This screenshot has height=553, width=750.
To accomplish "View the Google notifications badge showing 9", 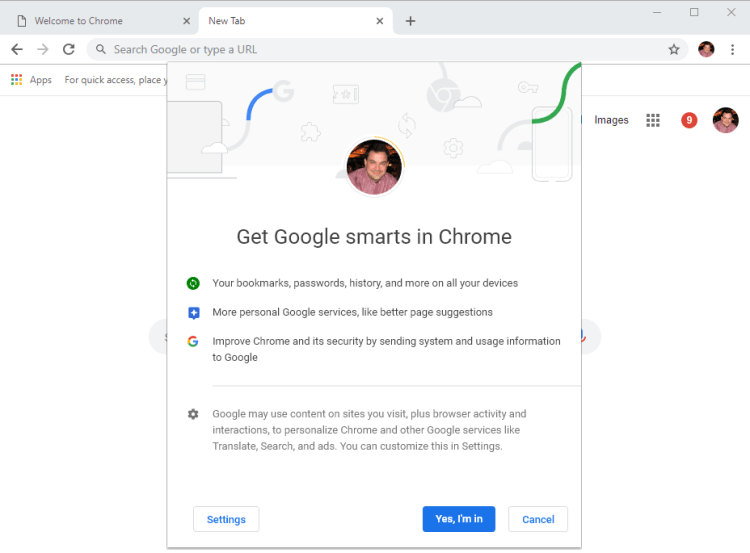I will click(689, 120).
